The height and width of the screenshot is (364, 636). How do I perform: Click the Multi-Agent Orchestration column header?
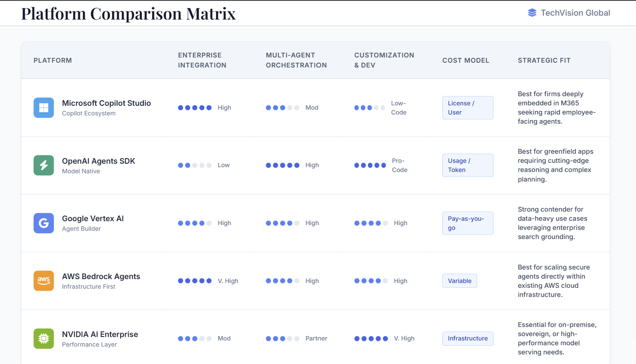[x=296, y=60]
